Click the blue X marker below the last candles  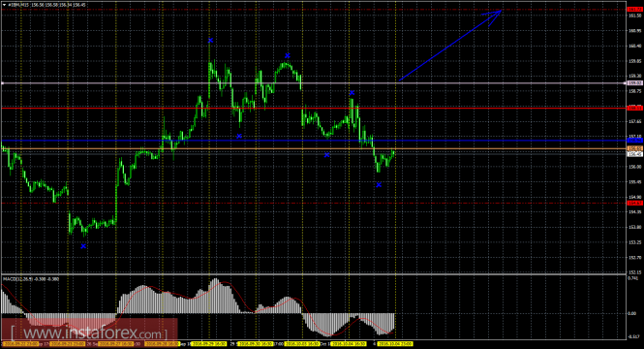click(379, 185)
